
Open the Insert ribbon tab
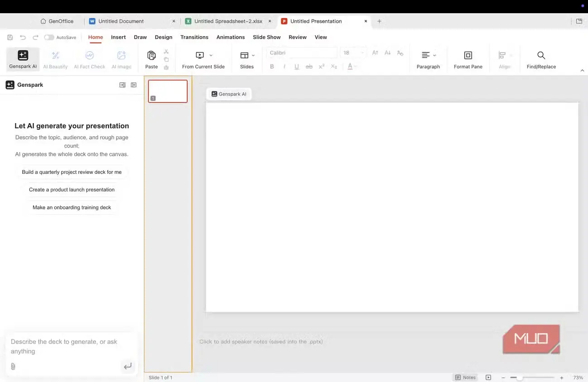(x=118, y=37)
